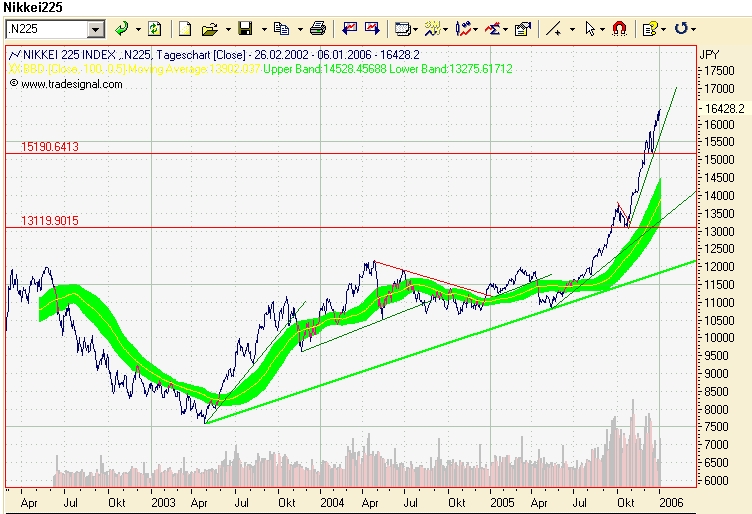752x514 pixels.
Task: Click the blue undo circular arrow icon
Action: click(681, 28)
